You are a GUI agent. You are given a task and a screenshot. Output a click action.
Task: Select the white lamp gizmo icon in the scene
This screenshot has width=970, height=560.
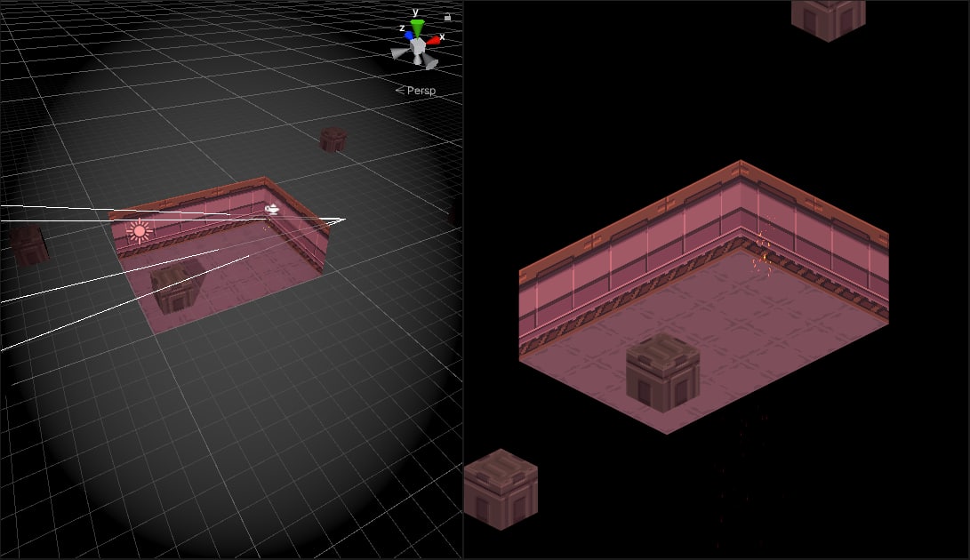(271, 211)
